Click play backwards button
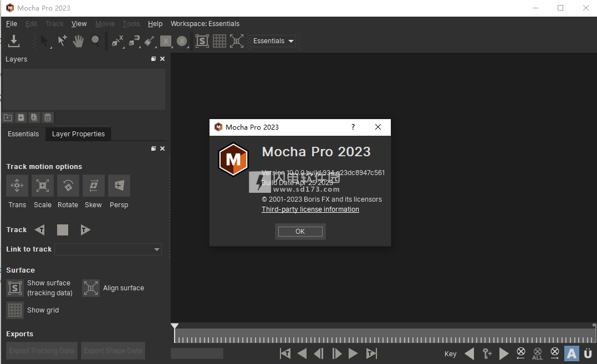 point(302,353)
